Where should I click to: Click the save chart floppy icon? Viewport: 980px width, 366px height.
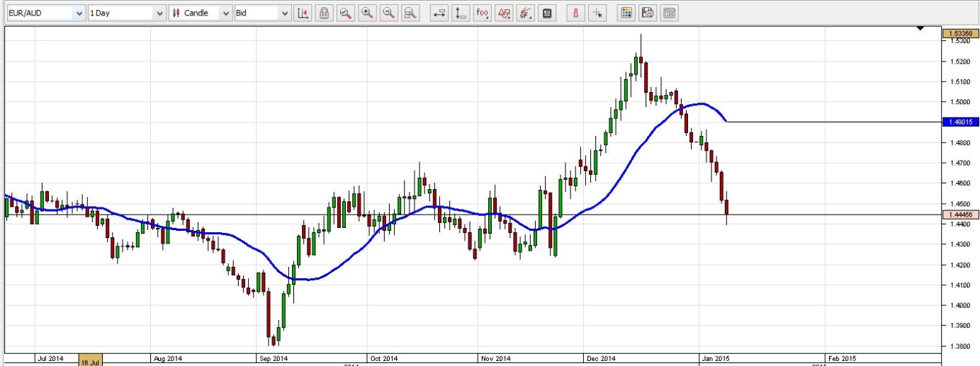point(647,13)
